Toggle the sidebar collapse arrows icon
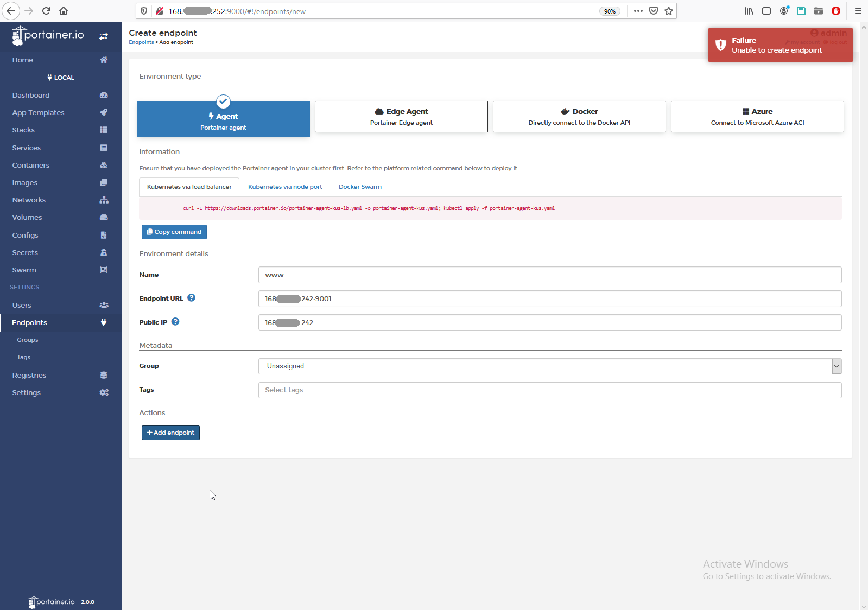Screen dimensions: 868x610 point(104,36)
